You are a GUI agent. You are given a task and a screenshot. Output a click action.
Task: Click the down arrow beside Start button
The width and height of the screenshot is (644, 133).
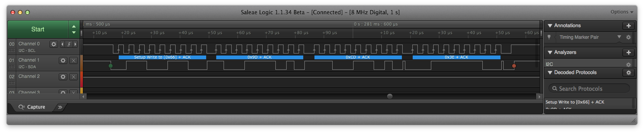(x=74, y=33)
